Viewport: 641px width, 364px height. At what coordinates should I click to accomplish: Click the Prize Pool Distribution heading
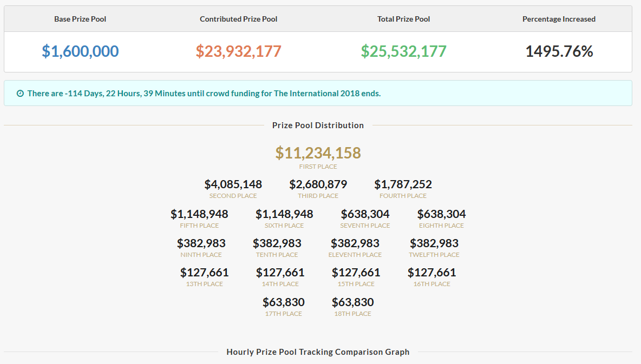point(318,125)
